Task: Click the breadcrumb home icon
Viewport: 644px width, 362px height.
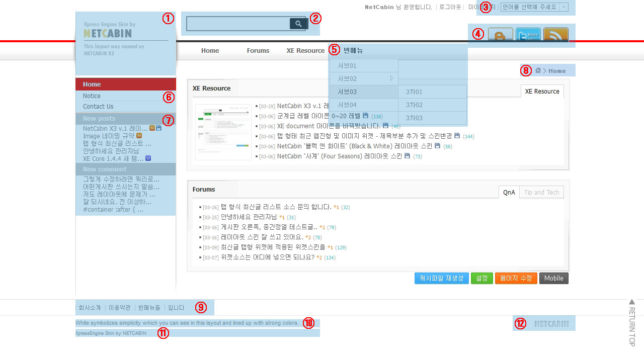Action: click(538, 70)
